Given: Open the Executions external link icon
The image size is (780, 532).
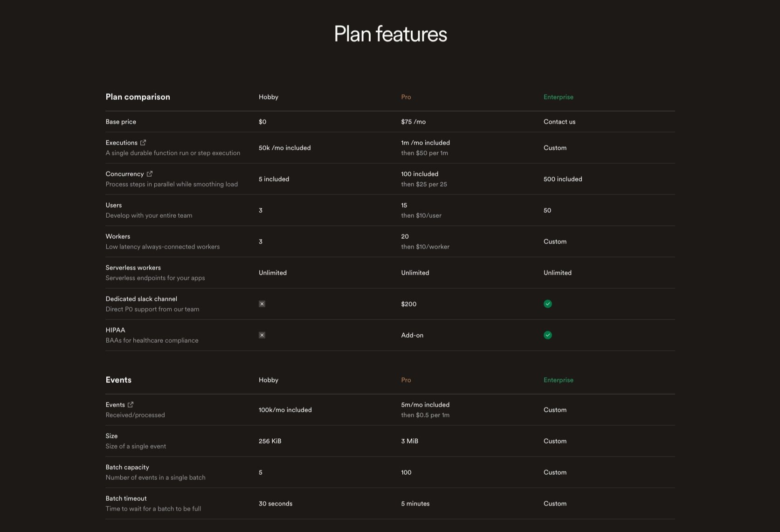Looking at the screenshot, I should coord(143,143).
